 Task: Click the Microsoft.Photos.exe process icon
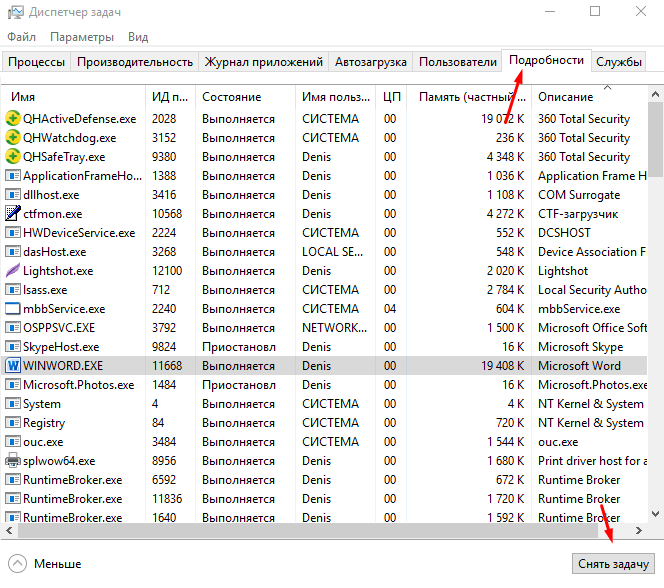coord(13,385)
